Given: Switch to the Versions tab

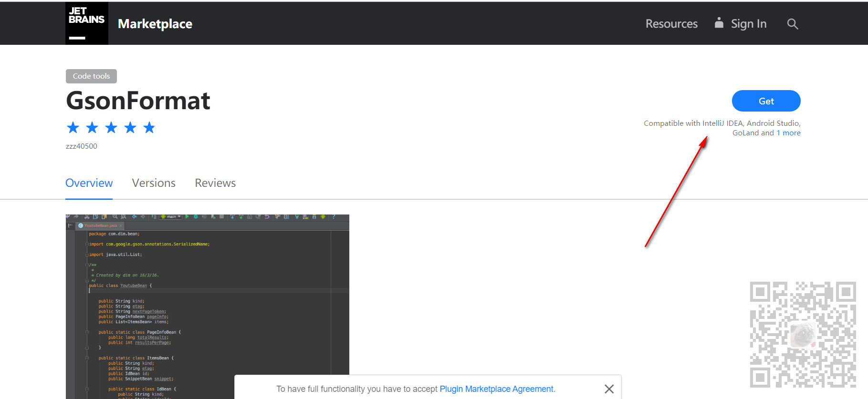Looking at the screenshot, I should (x=154, y=183).
